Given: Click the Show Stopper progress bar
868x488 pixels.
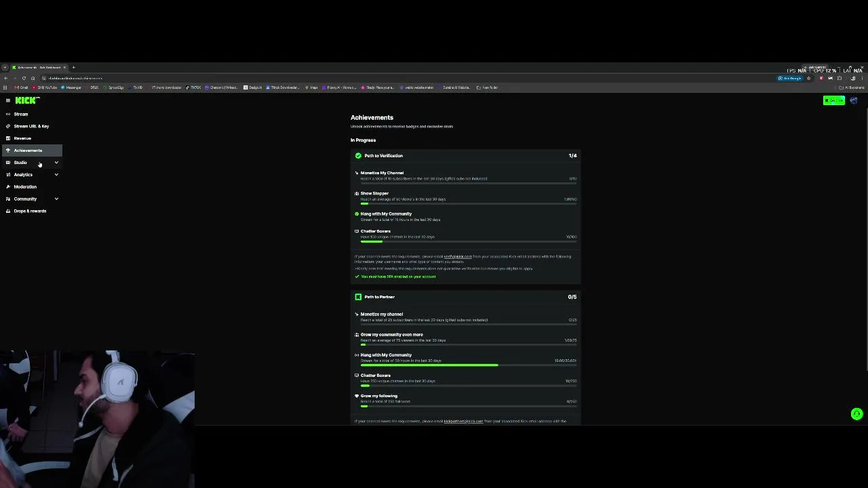Looking at the screenshot, I should coord(469,203).
